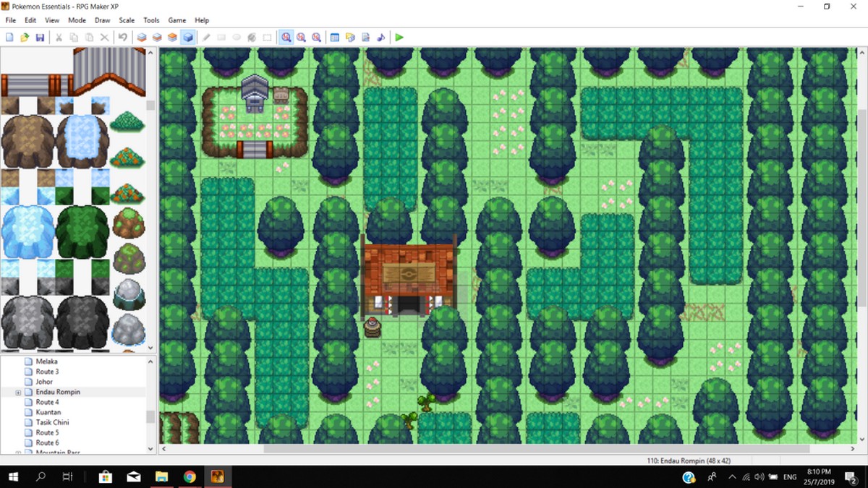Save the project with floppy icon
The width and height of the screenshot is (868, 488).
(x=40, y=37)
